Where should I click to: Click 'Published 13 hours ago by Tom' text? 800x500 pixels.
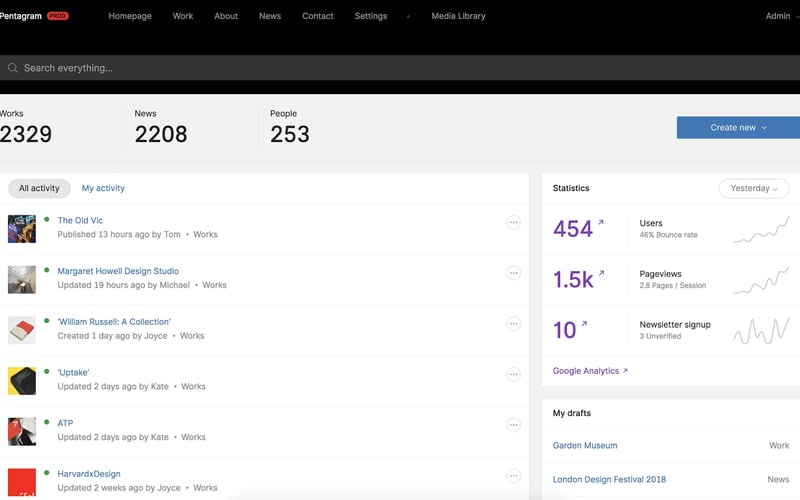119,234
